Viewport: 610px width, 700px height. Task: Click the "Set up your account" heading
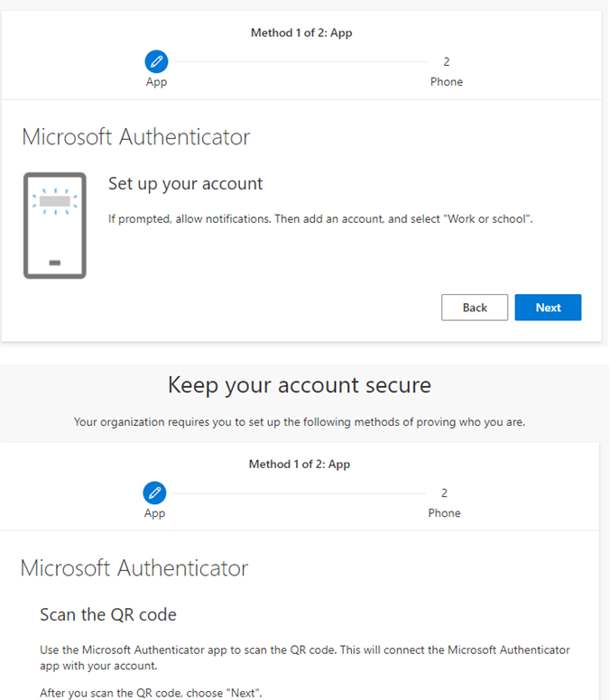(185, 184)
